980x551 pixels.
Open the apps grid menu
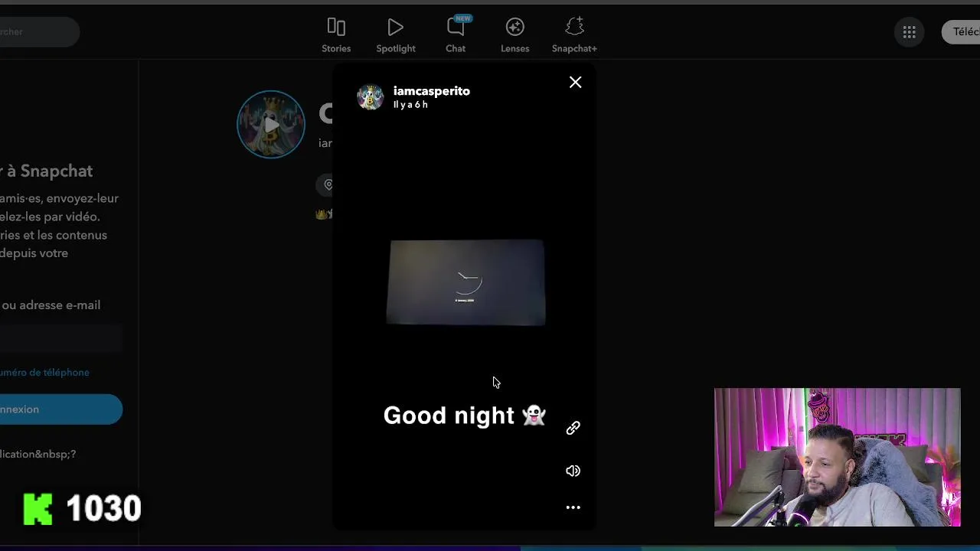[x=910, y=32]
